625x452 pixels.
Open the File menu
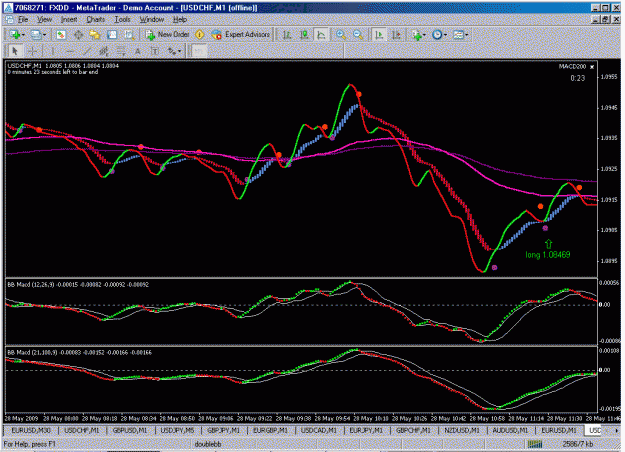pos(23,19)
